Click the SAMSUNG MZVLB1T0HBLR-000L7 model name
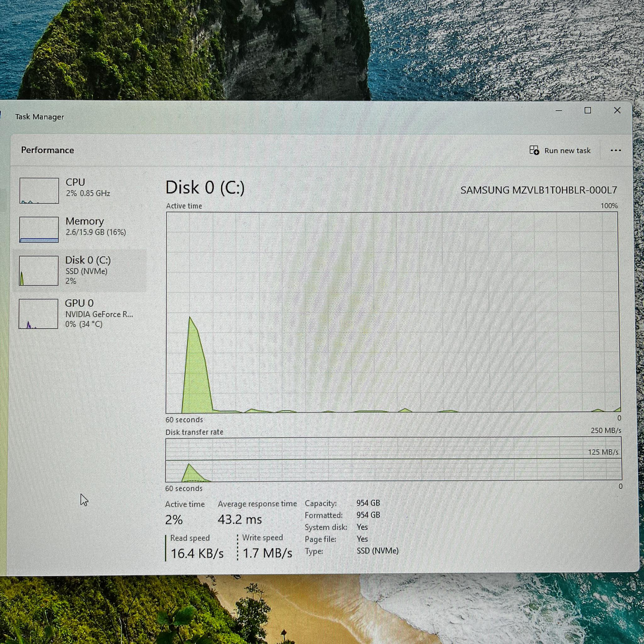This screenshot has width=644, height=644. [x=539, y=190]
